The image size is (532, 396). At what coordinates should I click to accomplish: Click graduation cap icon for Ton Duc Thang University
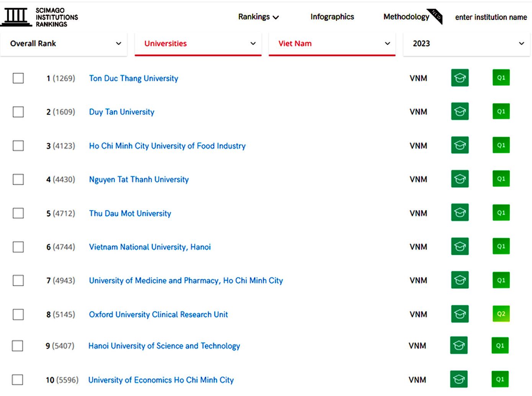(460, 78)
